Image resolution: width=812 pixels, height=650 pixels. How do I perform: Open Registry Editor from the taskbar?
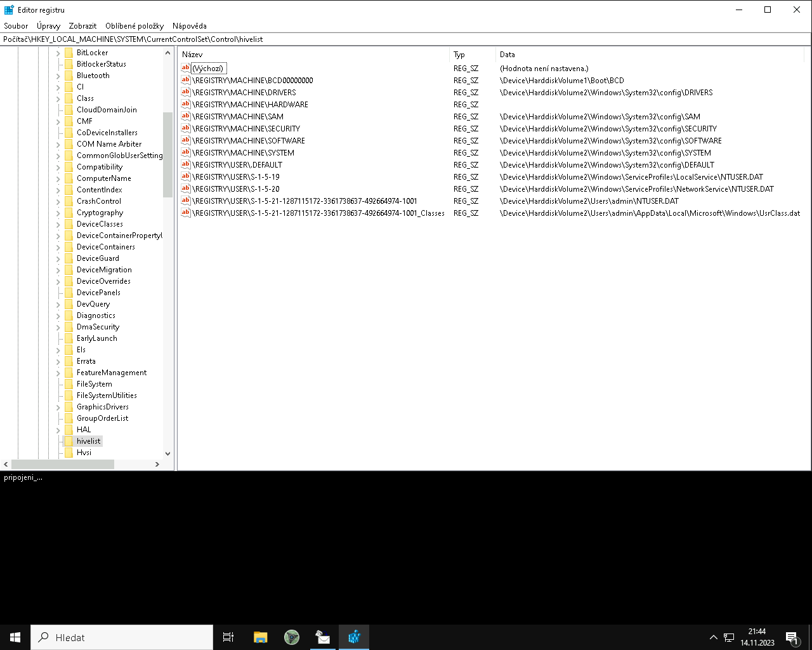pyautogui.click(x=354, y=637)
